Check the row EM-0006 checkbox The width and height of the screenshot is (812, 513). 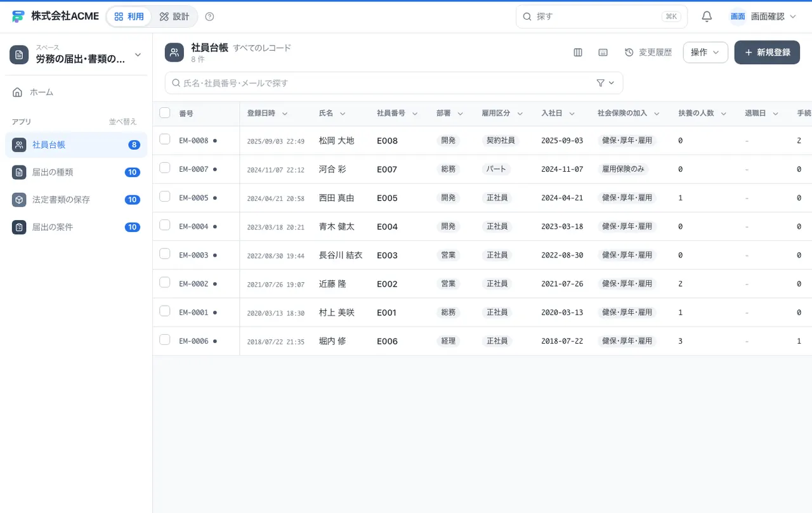(165, 339)
